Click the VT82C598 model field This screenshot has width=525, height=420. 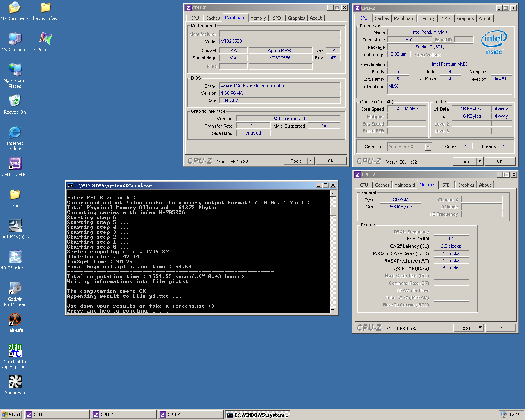click(x=258, y=41)
